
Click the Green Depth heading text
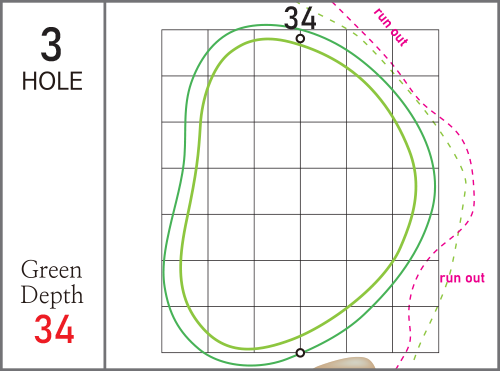(x=52, y=282)
